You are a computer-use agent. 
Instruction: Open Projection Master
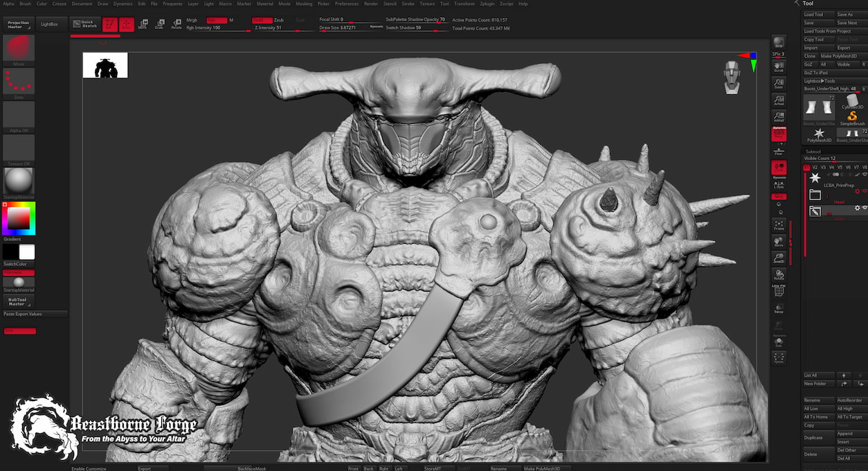(18, 22)
